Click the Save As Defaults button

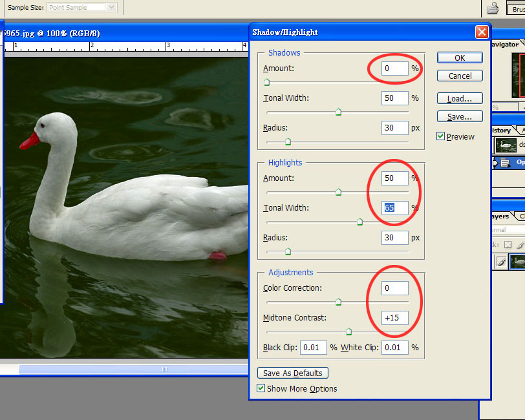pyautogui.click(x=293, y=373)
